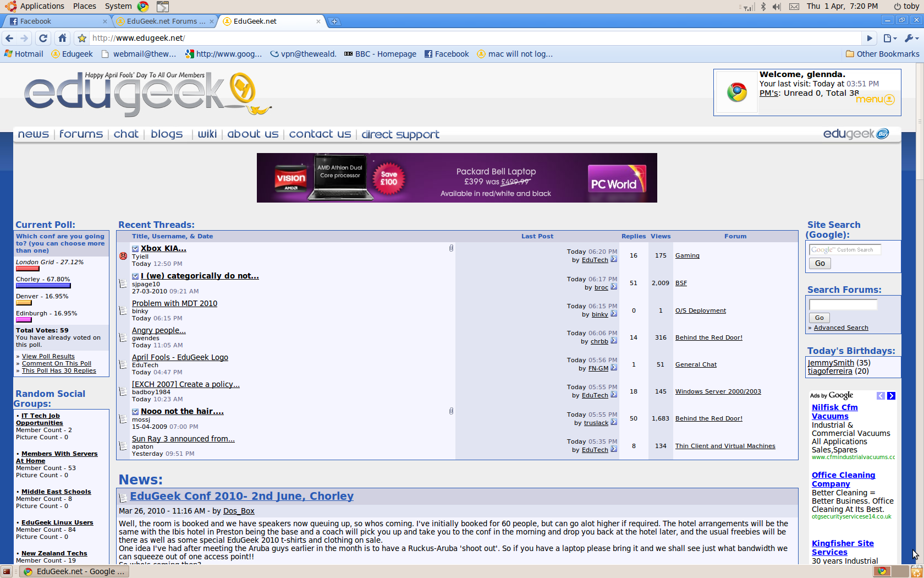This screenshot has height=578, width=924.
Task: Click the browser Reload button
Action: pos(43,38)
